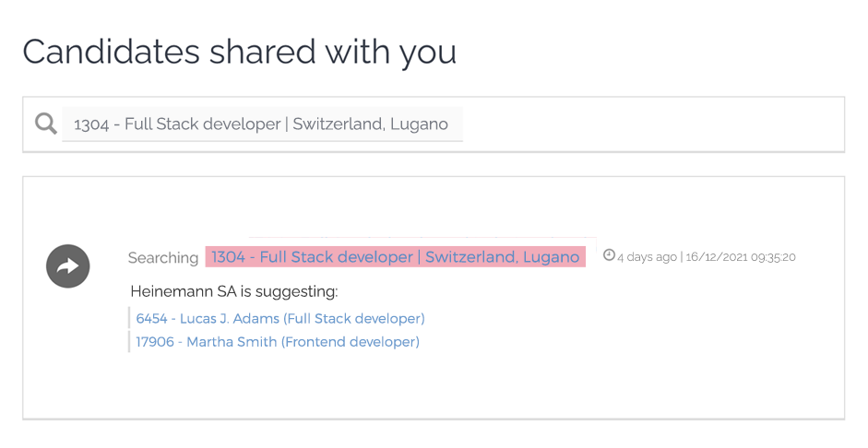Click the "Searching" label before the job
The image size is (868, 448).
pyautogui.click(x=162, y=258)
